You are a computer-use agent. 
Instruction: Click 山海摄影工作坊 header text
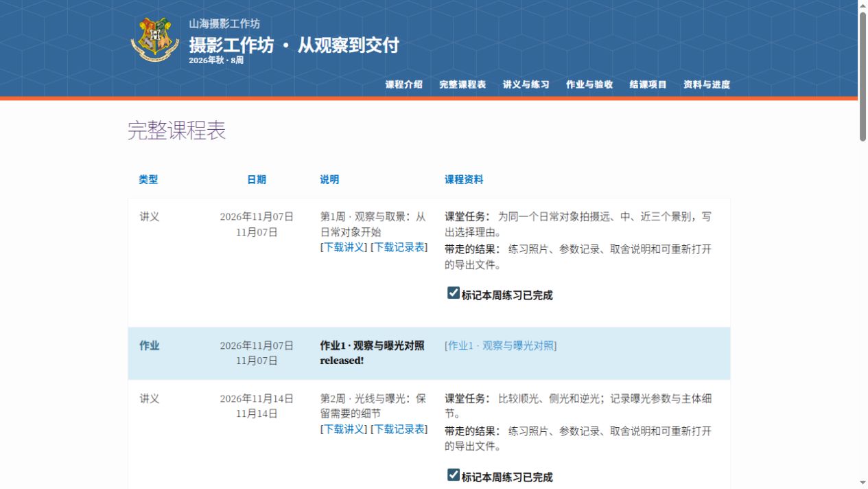click(x=224, y=24)
